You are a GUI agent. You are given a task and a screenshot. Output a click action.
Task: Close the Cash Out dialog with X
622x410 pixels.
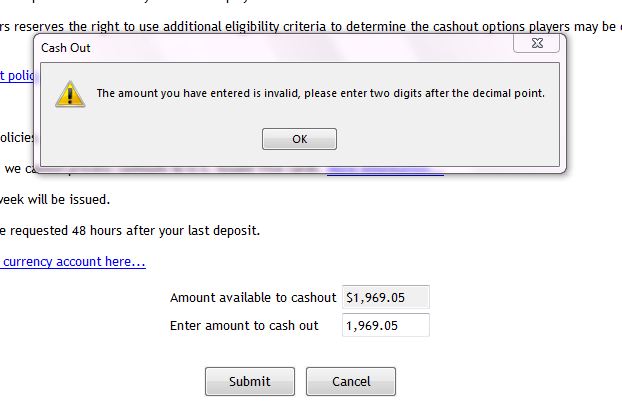(x=535, y=45)
